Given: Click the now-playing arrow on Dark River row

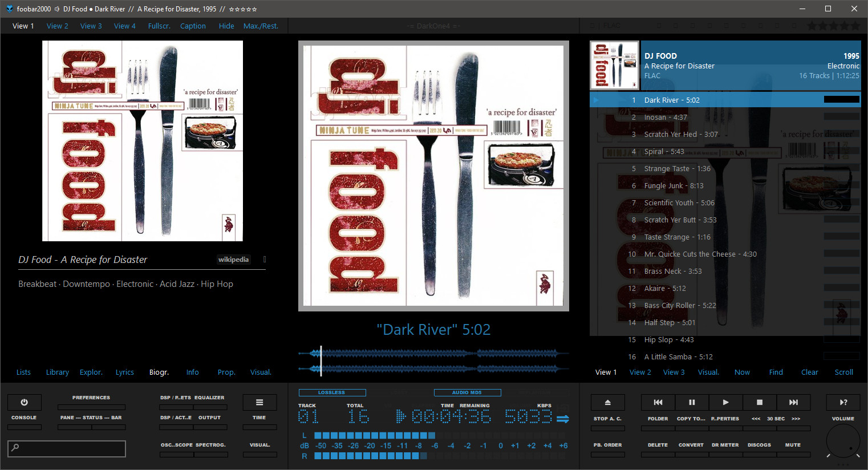Looking at the screenshot, I should (596, 100).
